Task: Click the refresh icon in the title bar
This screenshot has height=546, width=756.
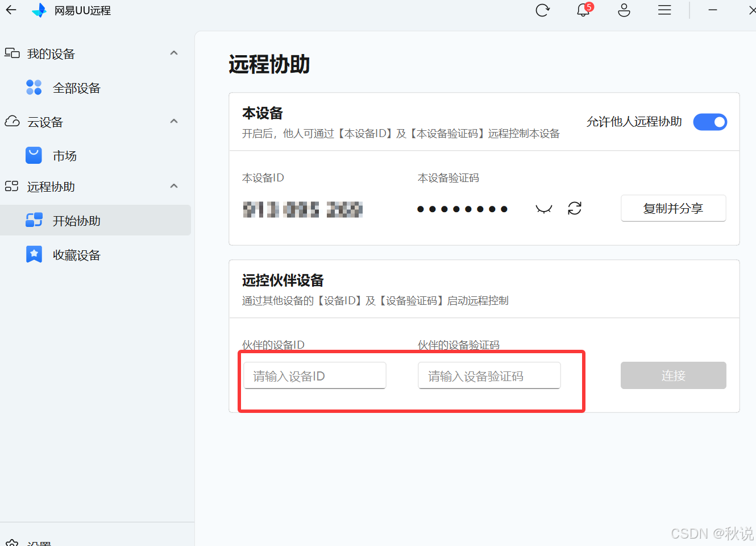Action: coord(542,10)
